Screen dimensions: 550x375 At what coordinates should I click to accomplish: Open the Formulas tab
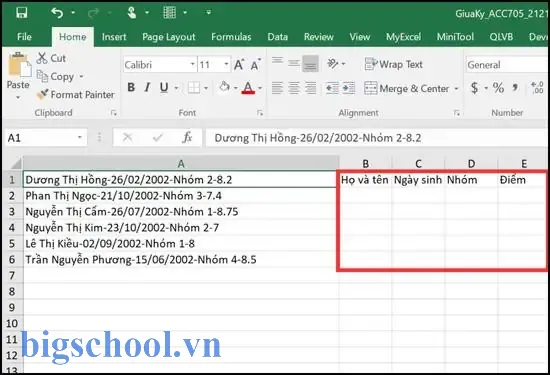(231, 37)
